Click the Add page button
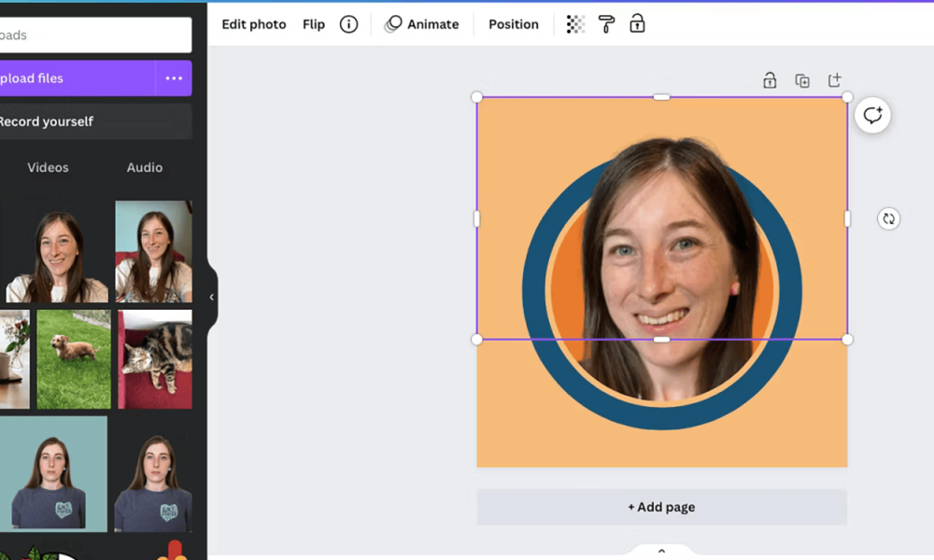934x560 pixels. [x=662, y=507]
